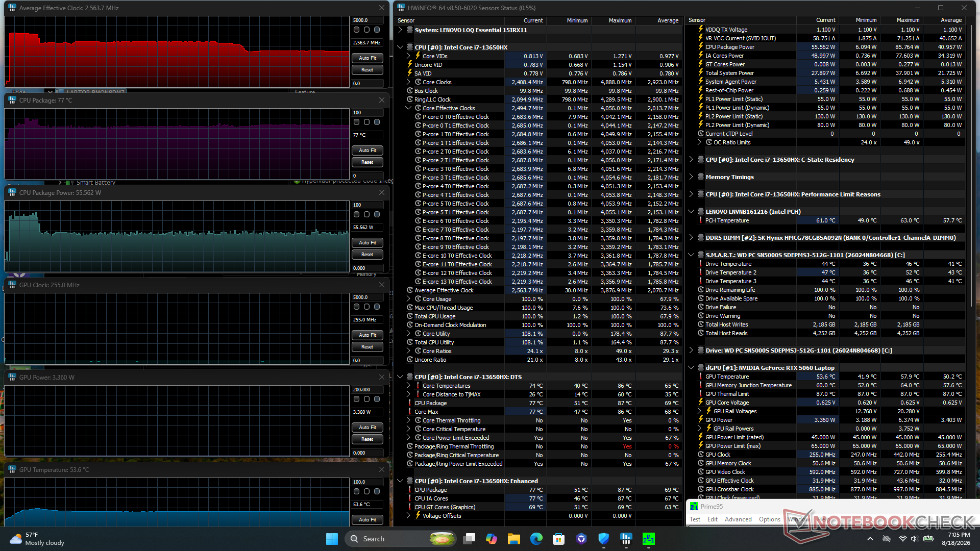Click the HWiNFO icon in GPU Clock graph title

[x=12, y=285]
